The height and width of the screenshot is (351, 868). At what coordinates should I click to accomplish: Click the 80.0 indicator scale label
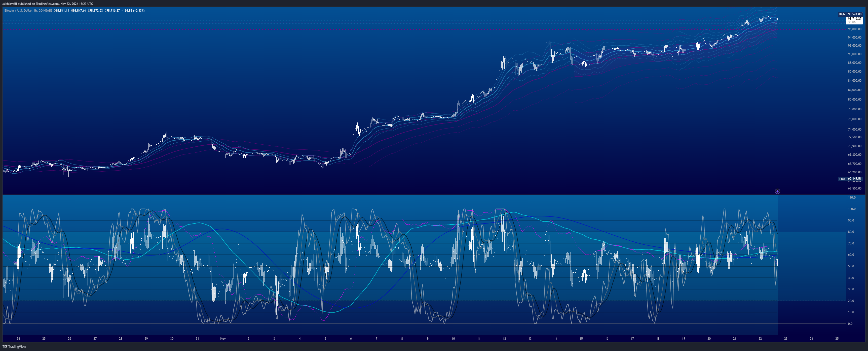851,232
